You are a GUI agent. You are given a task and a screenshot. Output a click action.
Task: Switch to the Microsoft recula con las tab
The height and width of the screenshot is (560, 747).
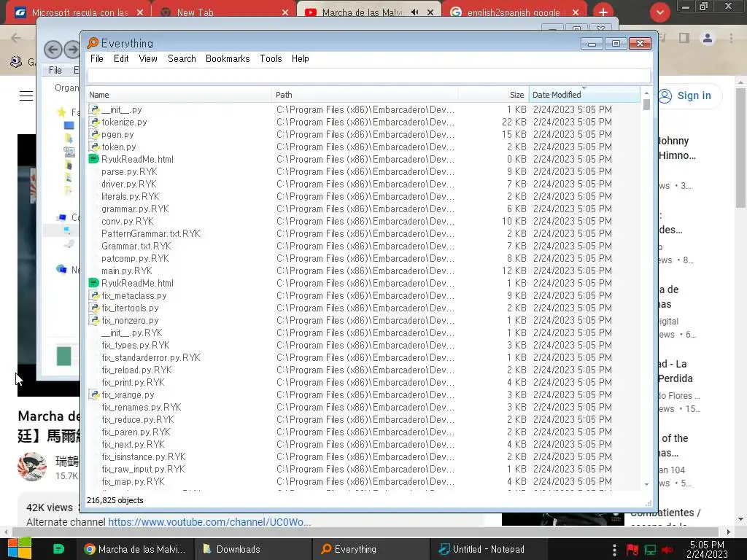coord(80,12)
